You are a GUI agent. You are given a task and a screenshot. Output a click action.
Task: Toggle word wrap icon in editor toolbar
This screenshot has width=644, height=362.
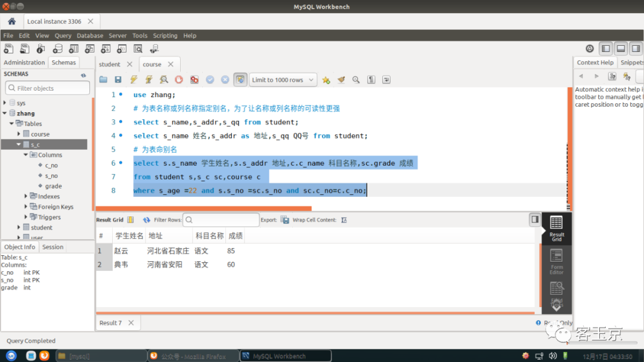point(386,80)
